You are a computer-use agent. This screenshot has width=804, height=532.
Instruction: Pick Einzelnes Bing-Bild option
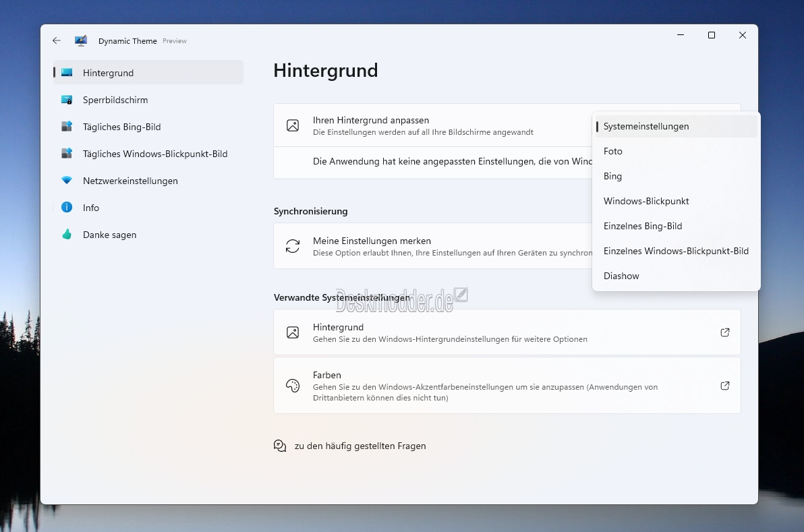(x=677, y=226)
